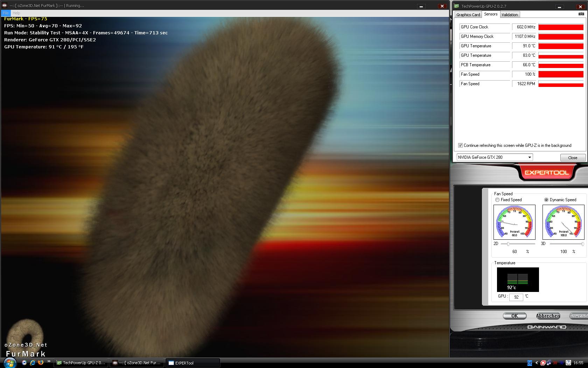588x368 pixels.
Task: Switch to EXPERTool via taskbar button
Action: (193, 363)
